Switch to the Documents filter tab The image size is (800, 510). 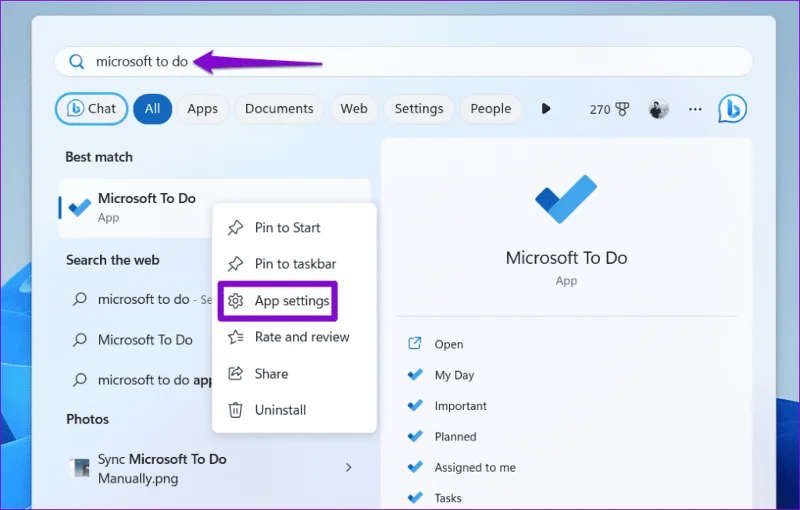pos(279,109)
